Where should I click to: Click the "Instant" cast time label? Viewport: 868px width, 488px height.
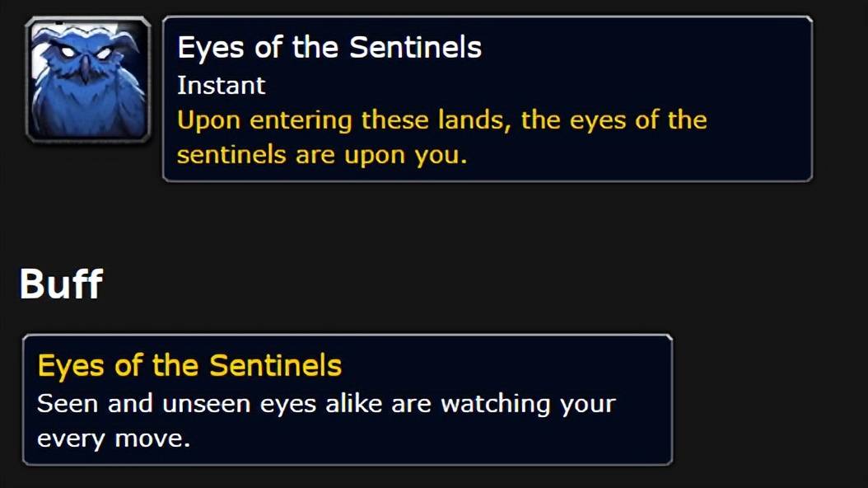coord(221,85)
